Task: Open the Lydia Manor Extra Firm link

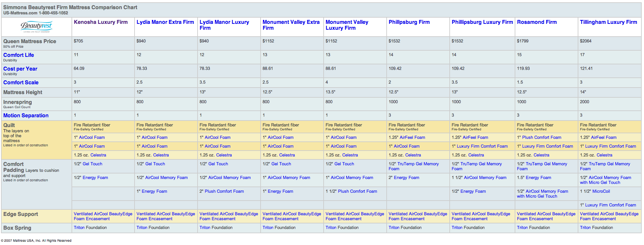Action: point(165,22)
